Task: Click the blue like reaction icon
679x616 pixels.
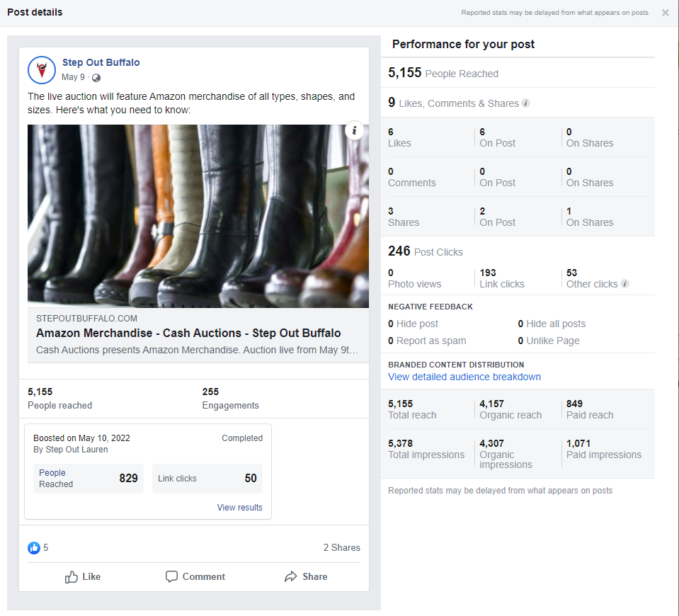Action: [34, 547]
